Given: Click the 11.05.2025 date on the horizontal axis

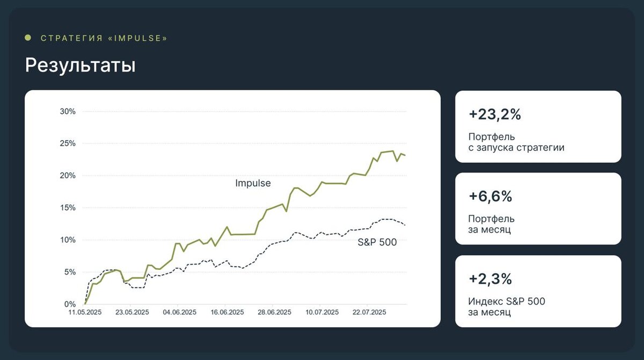Looking at the screenshot, I should [x=85, y=312].
